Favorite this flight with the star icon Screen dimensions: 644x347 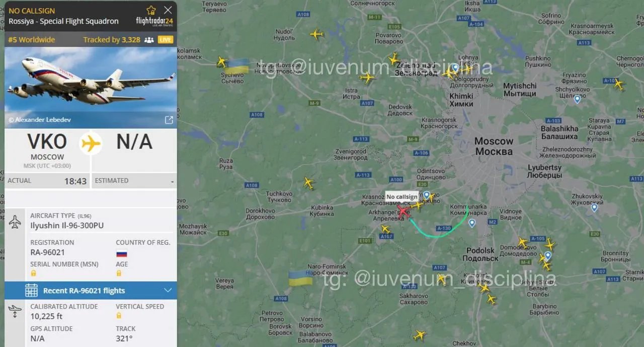coord(151,10)
